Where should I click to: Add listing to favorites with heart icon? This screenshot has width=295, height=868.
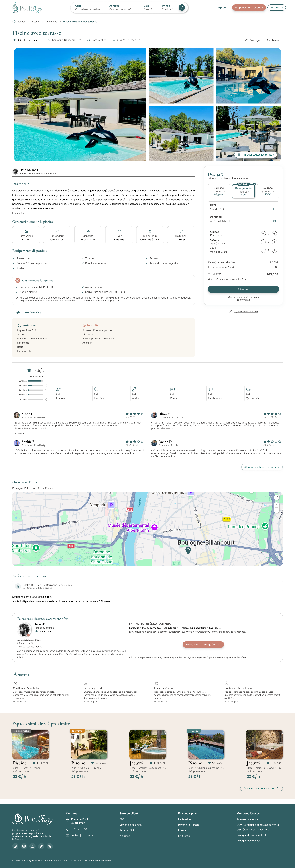(x=269, y=40)
